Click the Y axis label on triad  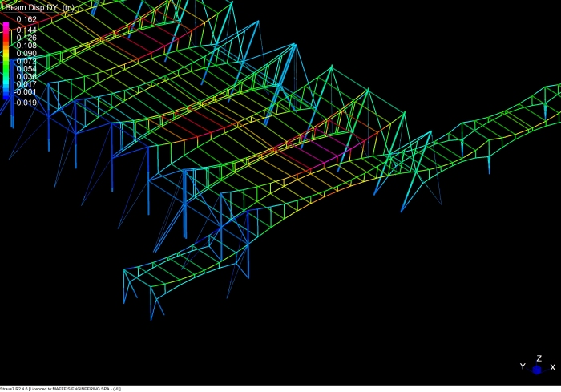coord(523,366)
